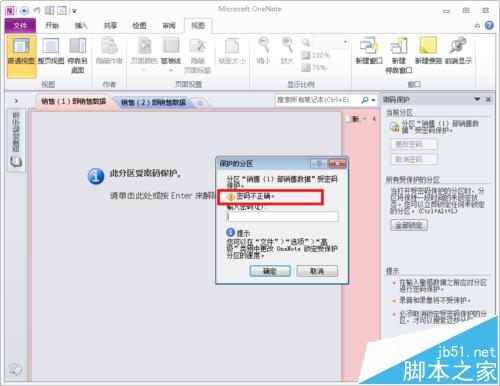Screen dimensions: 500x386
Task: Click the blue Help question mark icon
Action: pyautogui.click(x=489, y=25)
